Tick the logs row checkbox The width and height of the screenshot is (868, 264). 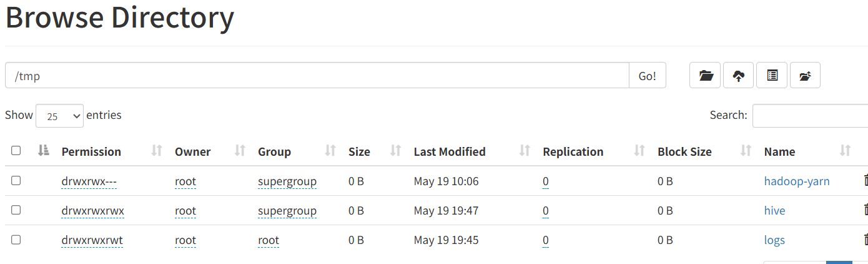pos(16,240)
